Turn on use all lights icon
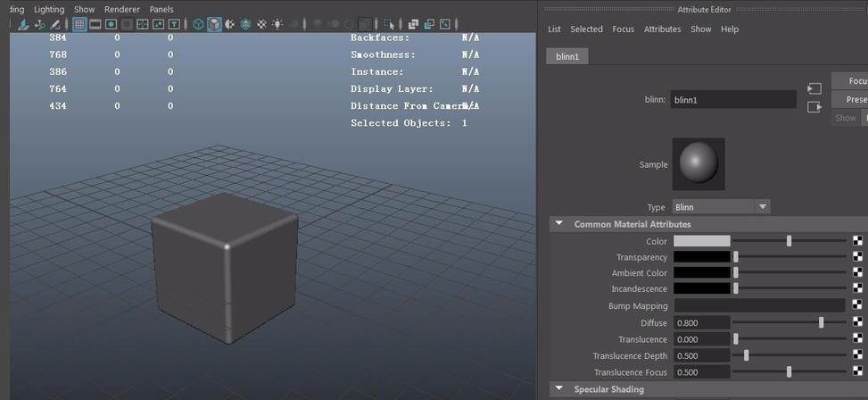 click(x=277, y=25)
